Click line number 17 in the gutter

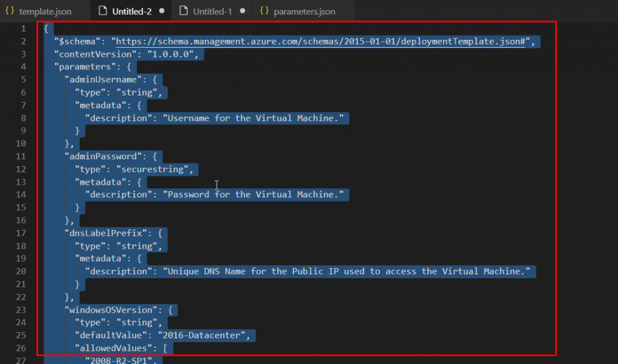pos(21,233)
